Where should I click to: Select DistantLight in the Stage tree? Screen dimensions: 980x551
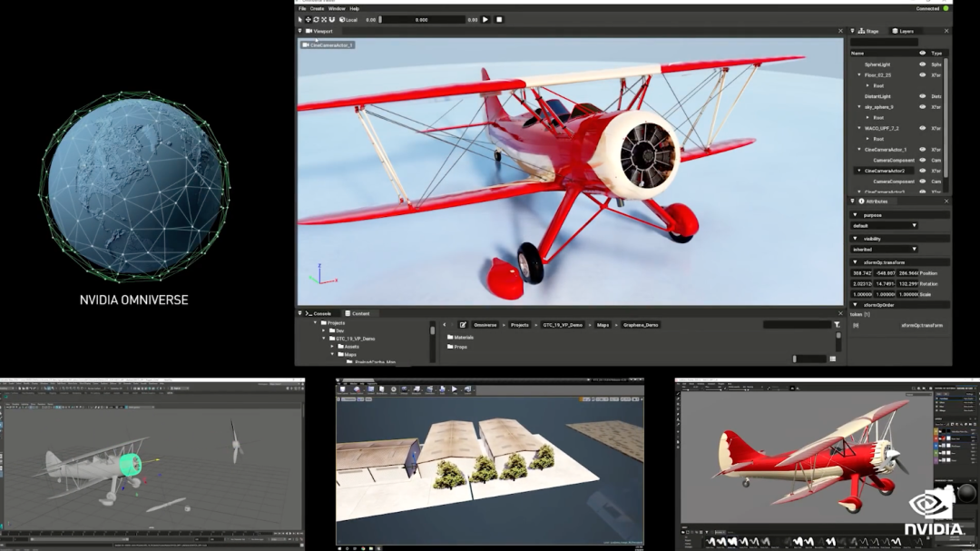pos(877,96)
